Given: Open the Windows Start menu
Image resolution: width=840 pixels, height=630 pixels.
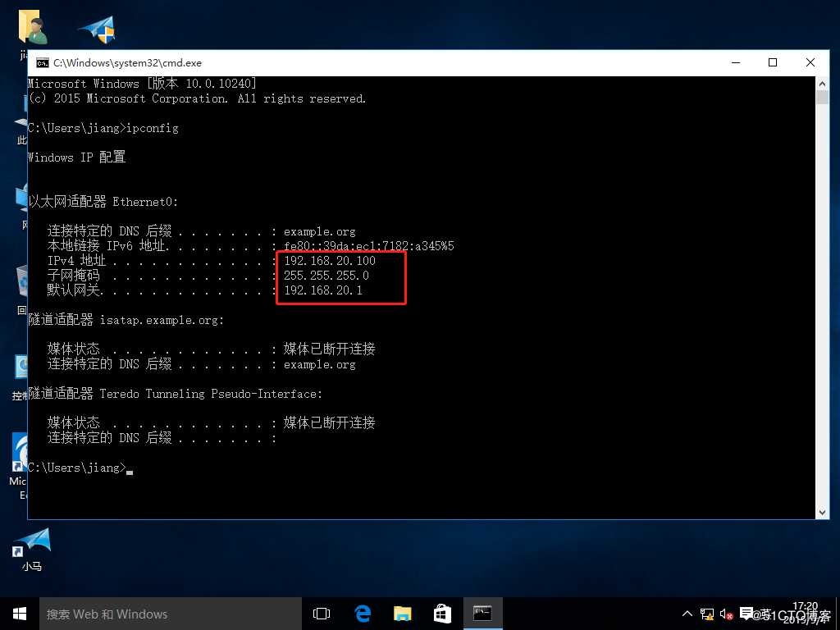Looking at the screenshot, I should [x=20, y=614].
